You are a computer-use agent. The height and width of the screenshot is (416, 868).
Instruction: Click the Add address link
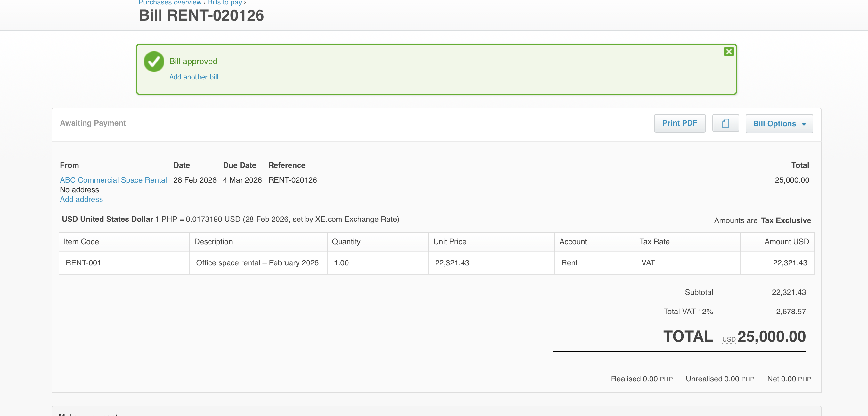(81, 199)
